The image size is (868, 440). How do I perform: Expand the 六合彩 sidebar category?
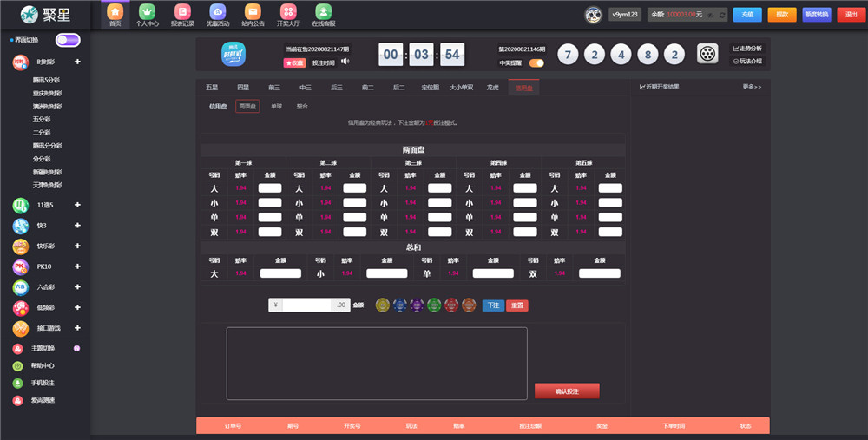[x=77, y=287]
